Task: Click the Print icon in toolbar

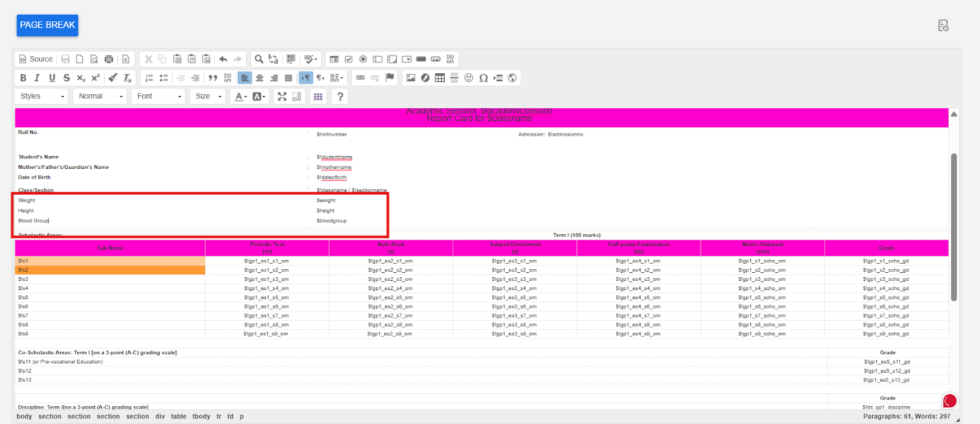Action: (x=109, y=59)
